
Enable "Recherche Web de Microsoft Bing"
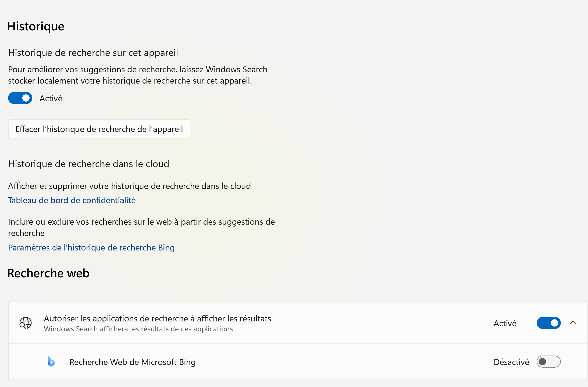(x=548, y=362)
